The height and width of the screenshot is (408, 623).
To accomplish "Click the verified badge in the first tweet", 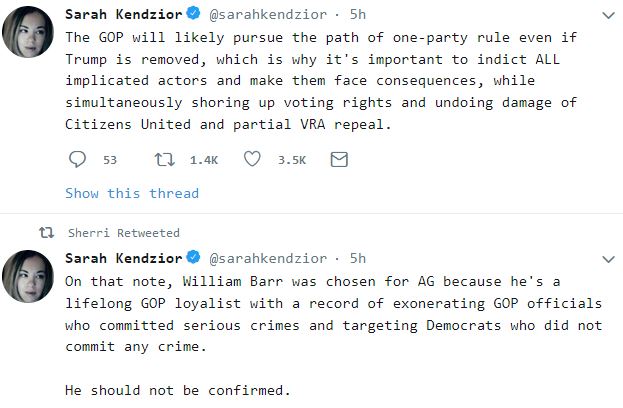I will pos(193,15).
